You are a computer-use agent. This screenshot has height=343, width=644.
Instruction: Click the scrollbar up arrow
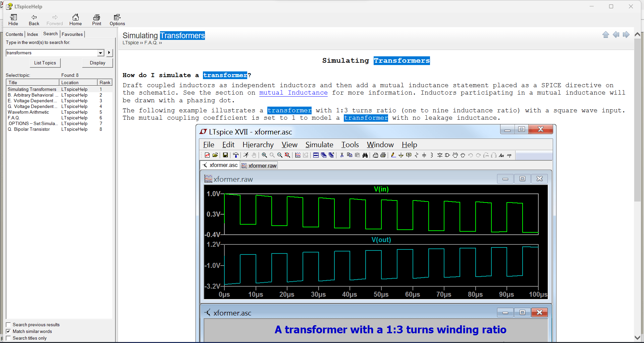(x=637, y=34)
